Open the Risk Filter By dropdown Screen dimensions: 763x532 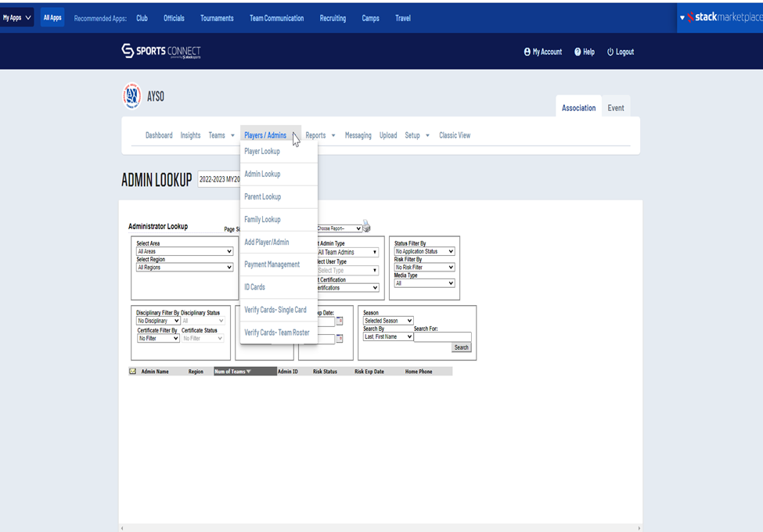point(424,267)
